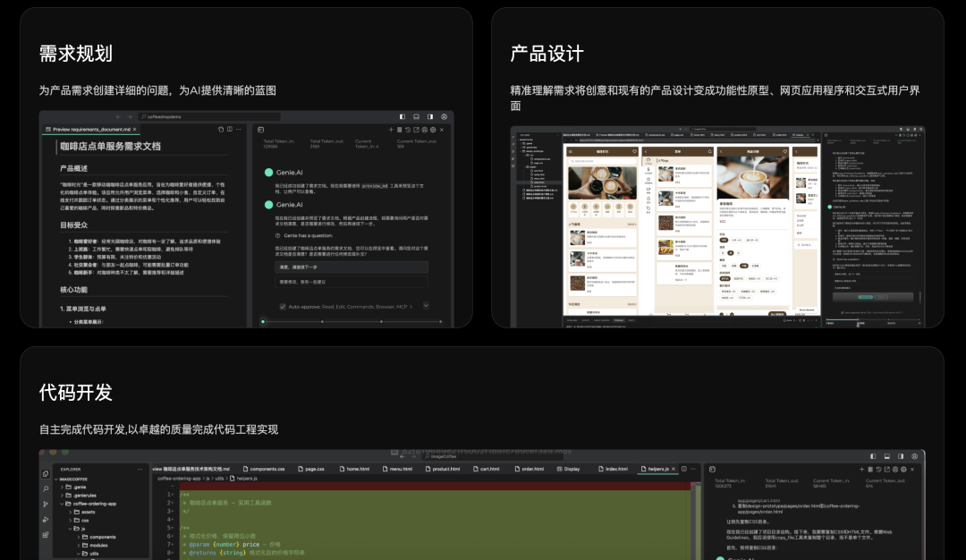Open Genie settings gear in 代码开发 panel
Screen dimensions: 966x560
(x=903, y=470)
